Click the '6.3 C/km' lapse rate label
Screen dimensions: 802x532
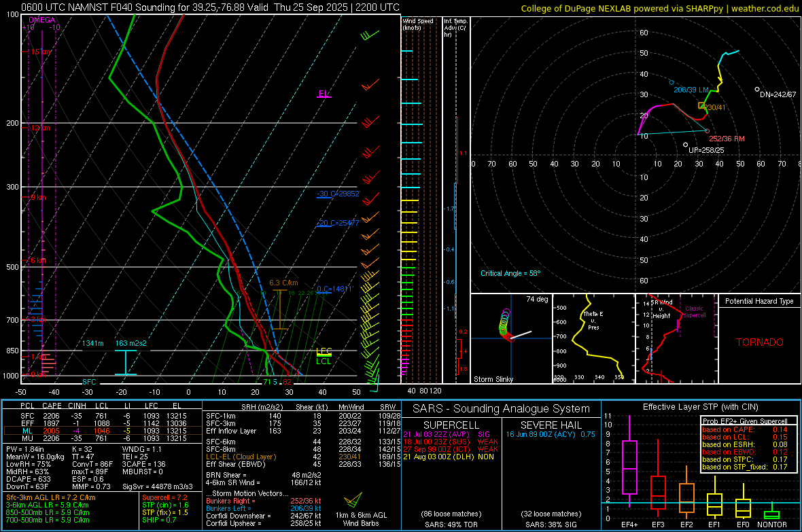click(x=283, y=283)
